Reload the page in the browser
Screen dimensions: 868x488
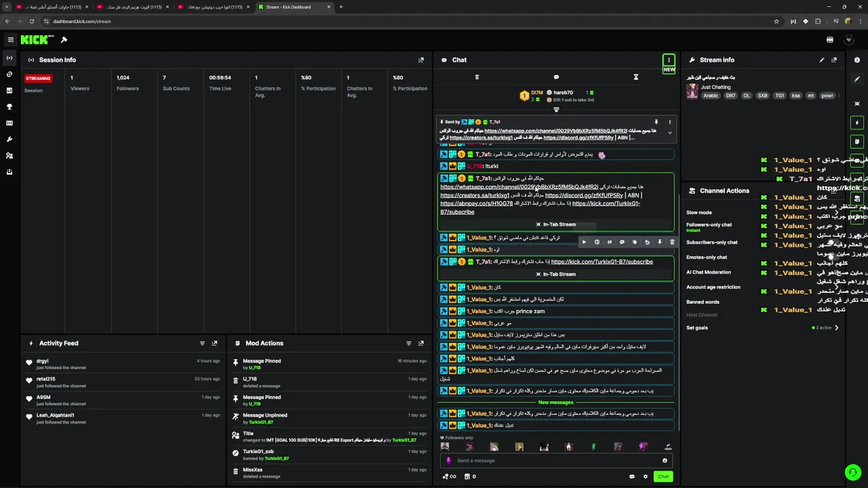(x=31, y=21)
